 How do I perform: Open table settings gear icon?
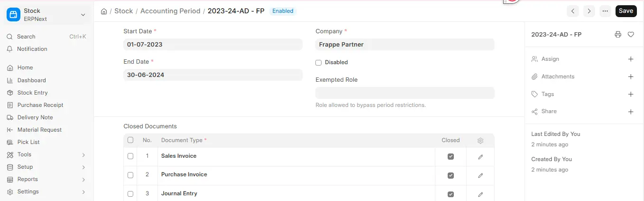[480, 141]
